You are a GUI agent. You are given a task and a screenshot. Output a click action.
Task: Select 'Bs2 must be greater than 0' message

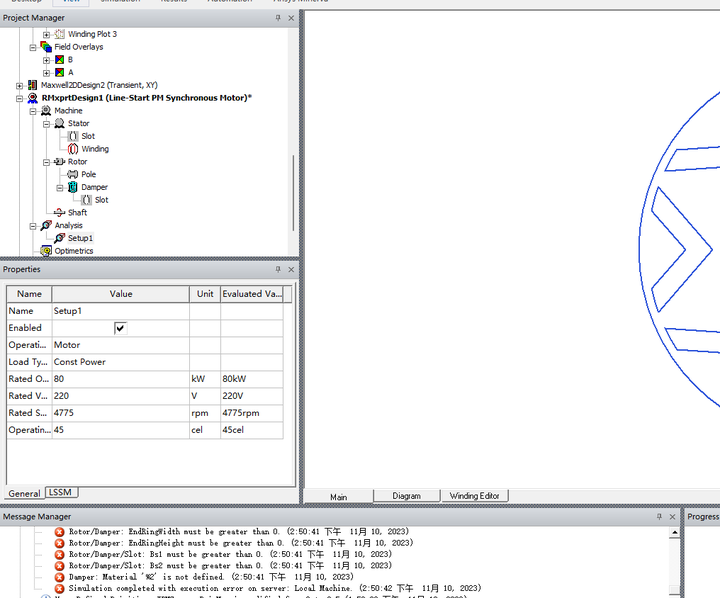230,566
